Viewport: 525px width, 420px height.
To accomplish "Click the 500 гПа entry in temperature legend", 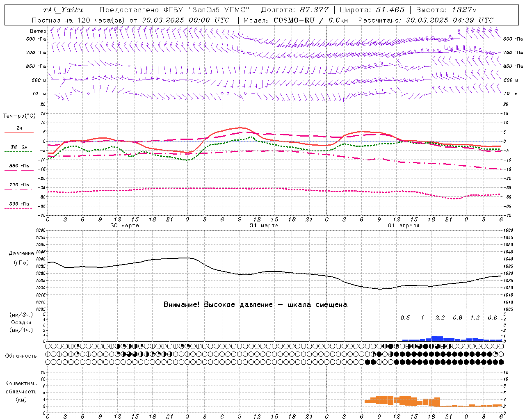I will (19, 204).
